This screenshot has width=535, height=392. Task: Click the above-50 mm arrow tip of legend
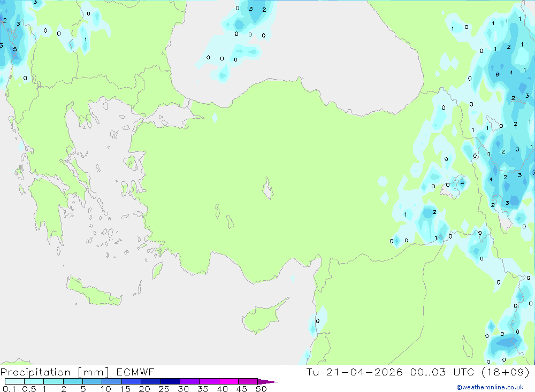pyautogui.click(x=267, y=382)
